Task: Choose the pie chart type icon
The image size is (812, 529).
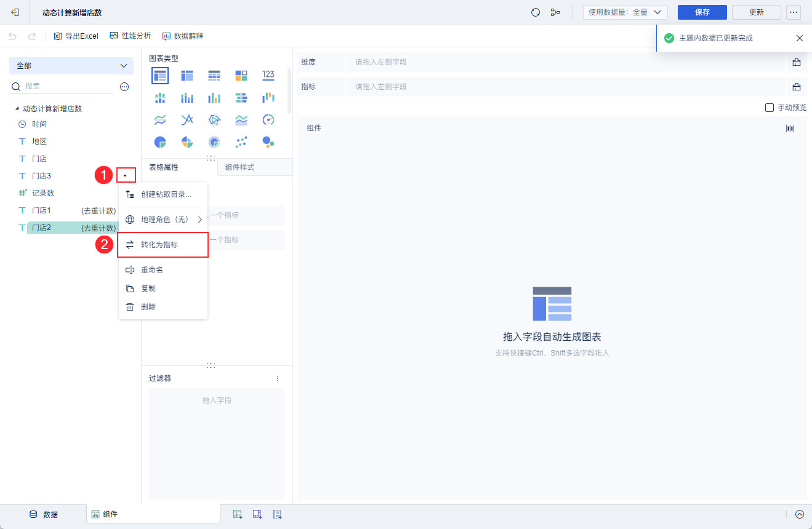Action: pos(160,141)
